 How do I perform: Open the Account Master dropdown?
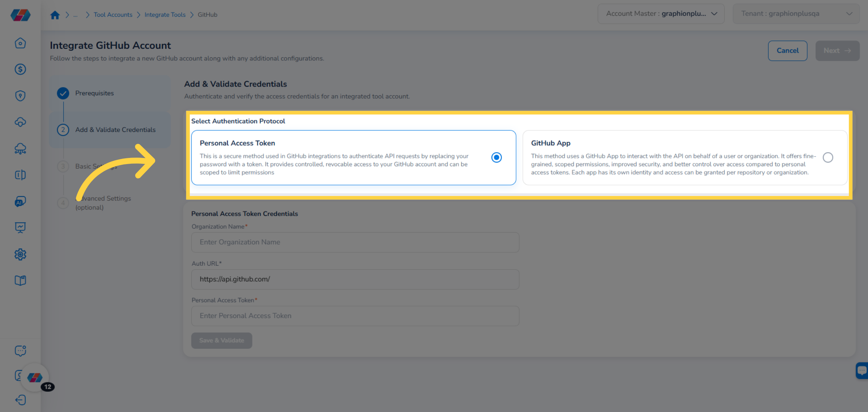661,14
